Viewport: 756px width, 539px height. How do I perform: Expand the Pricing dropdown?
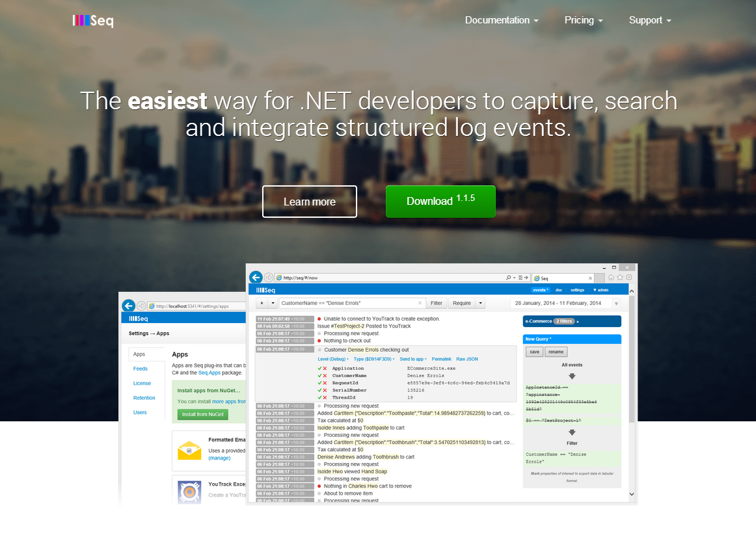click(x=584, y=20)
